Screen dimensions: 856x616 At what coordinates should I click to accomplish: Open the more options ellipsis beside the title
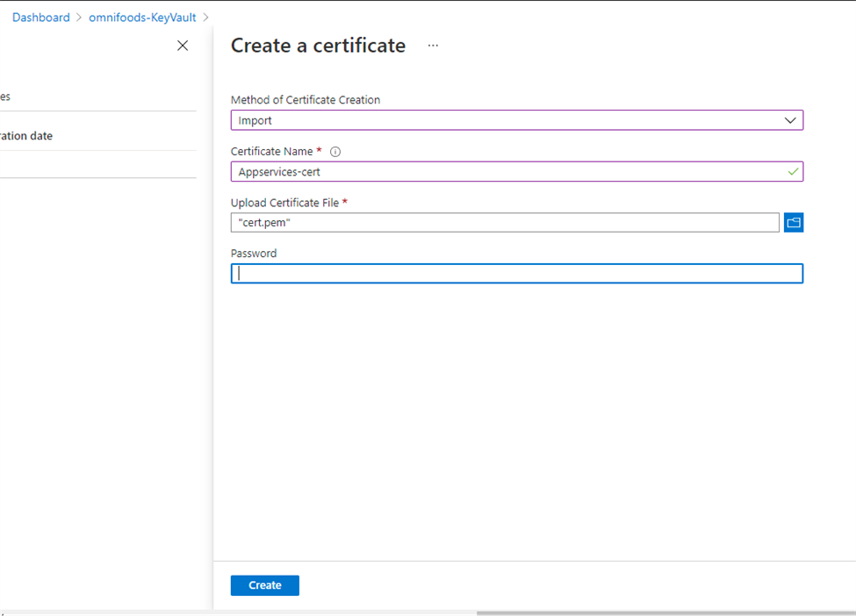pyautogui.click(x=433, y=46)
